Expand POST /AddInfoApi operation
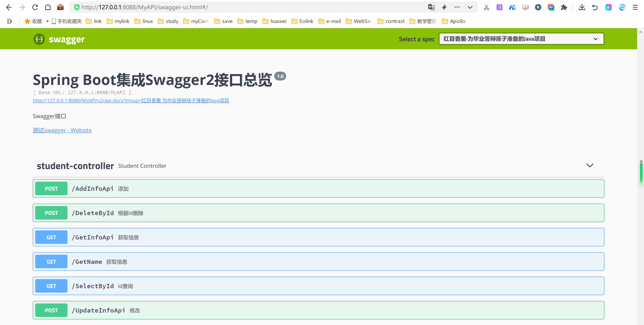The image size is (644, 325). (319, 189)
